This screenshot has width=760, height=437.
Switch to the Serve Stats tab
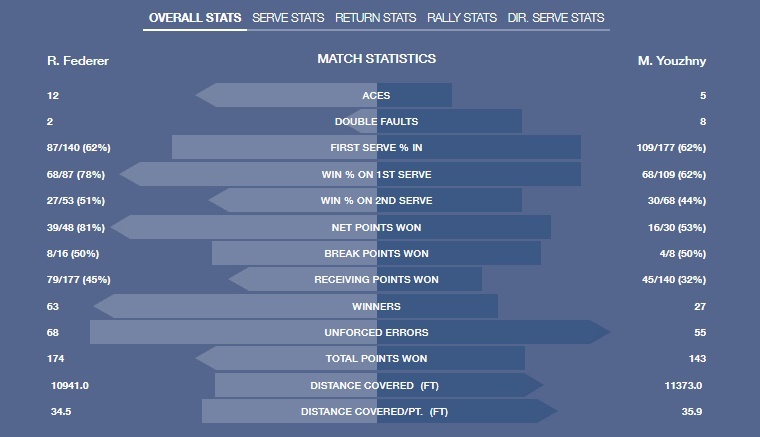(289, 18)
